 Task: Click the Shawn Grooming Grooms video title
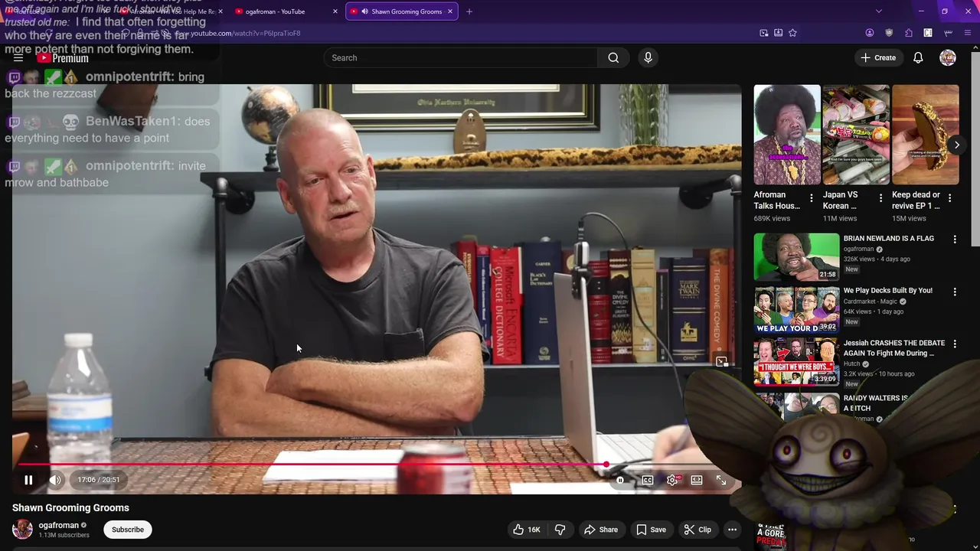70,507
